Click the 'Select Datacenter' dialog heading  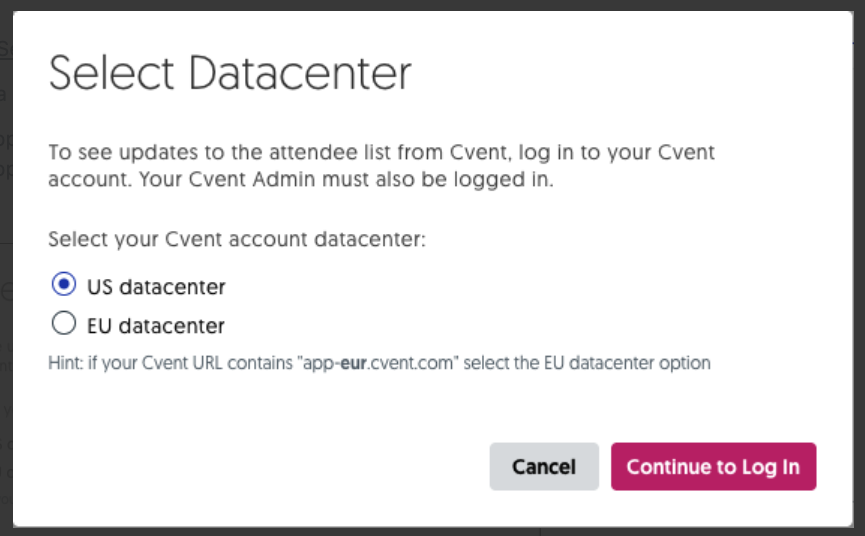[230, 73]
